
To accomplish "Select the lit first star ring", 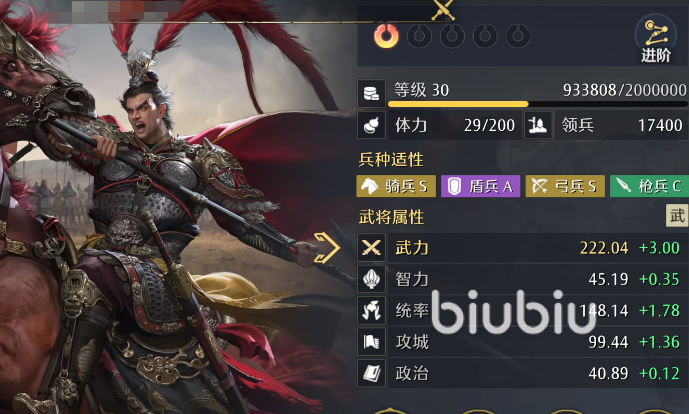I will point(387,36).
